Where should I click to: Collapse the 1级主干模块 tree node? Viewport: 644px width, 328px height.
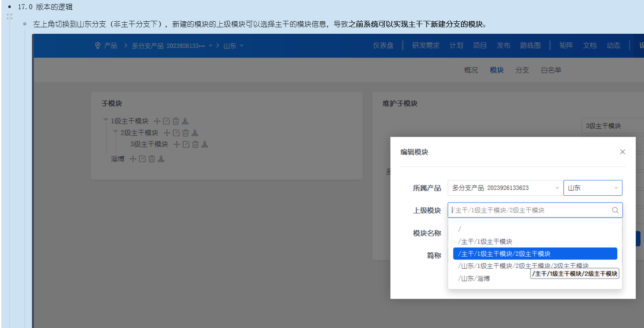105,120
